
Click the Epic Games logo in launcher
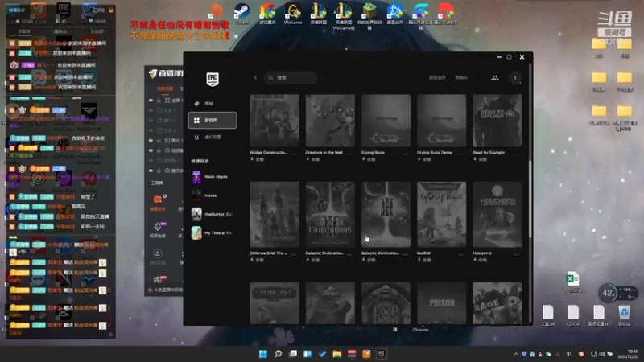click(213, 79)
